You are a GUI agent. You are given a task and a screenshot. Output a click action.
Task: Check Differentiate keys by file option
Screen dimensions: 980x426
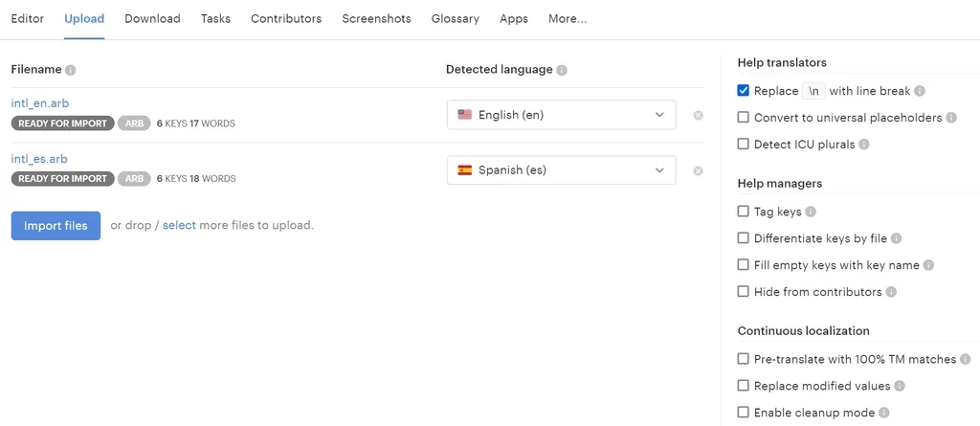point(744,238)
